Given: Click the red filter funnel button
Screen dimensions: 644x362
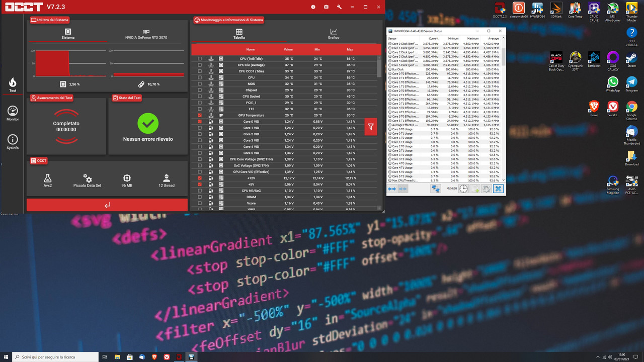Looking at the screenshot, I should point(371,127).
